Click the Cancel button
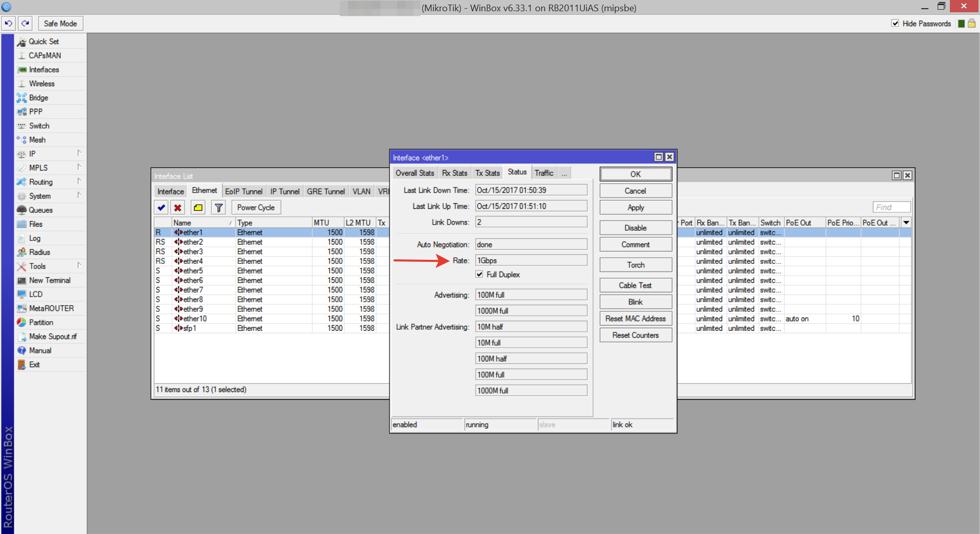 click(x=635, y=191)
